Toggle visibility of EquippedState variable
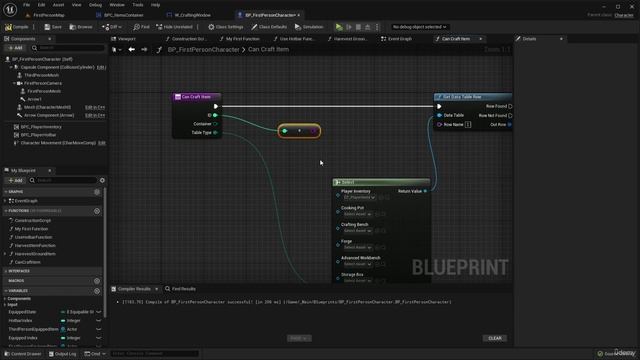Viewport: 640px width, 360px height. tap(98, 312)
